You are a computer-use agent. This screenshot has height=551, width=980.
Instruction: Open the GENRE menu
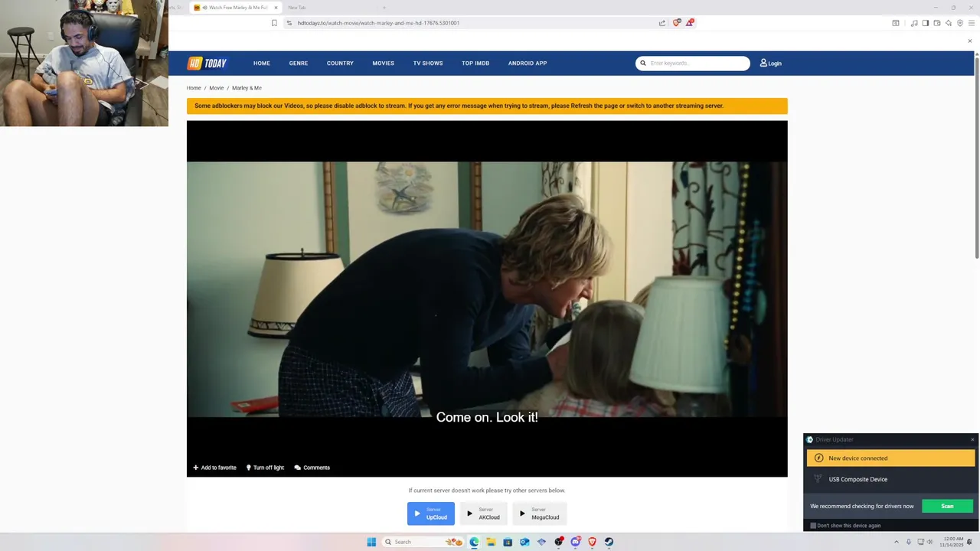click(299, 64)
